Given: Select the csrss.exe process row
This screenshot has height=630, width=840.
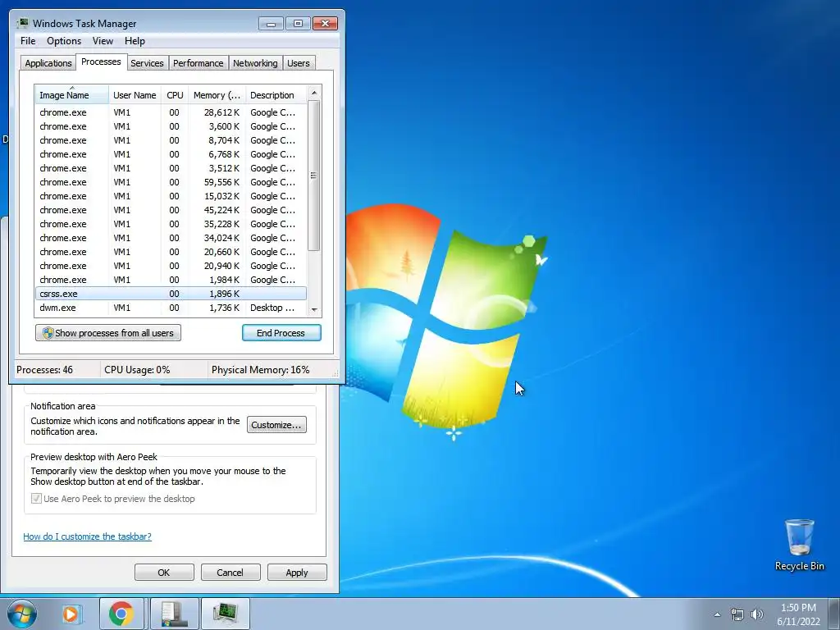Looking at the screenshot, I should point(171,294).
